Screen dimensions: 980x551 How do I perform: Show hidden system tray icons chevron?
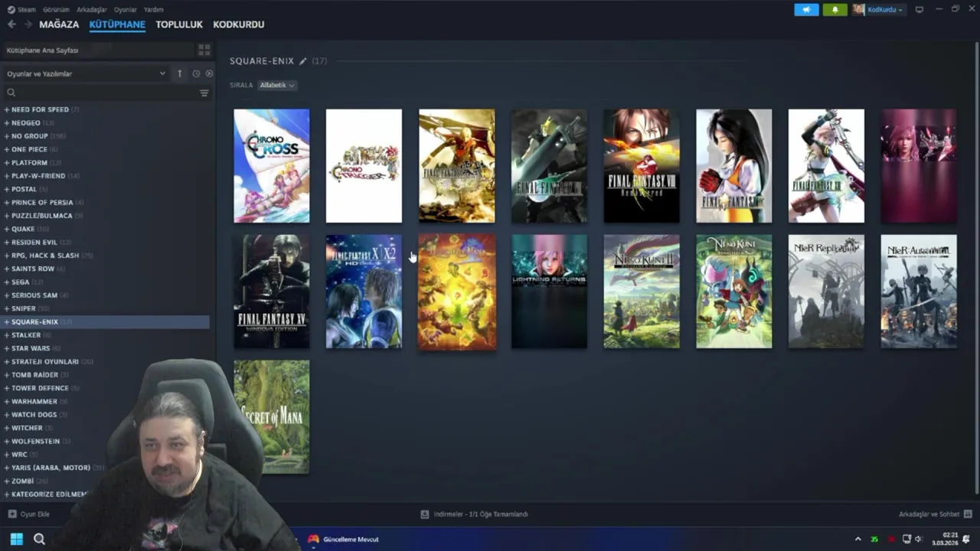pos(857,539)
